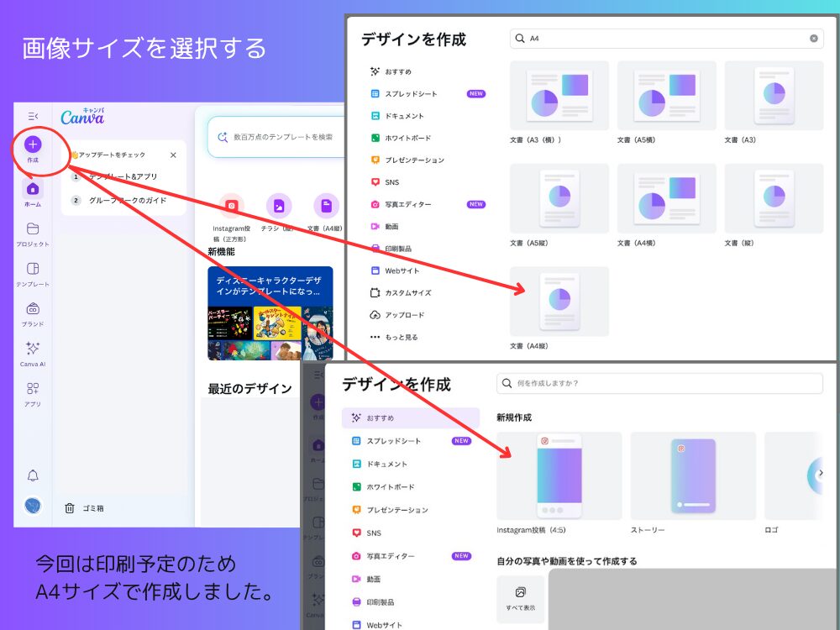Open Canva AI in sidebar
The width and height of the screenshot is (840, 630).
coord(33,354)
